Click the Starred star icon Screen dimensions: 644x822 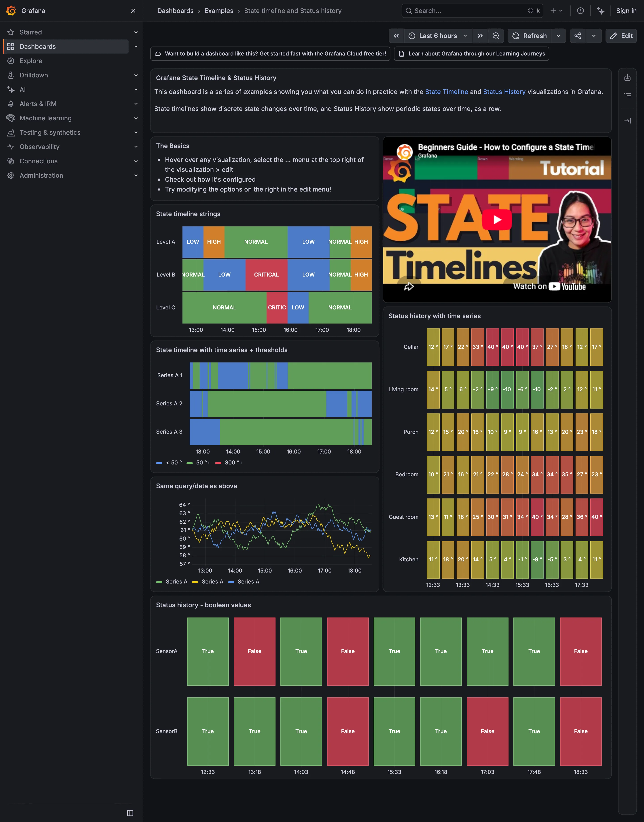coord(11,32)
